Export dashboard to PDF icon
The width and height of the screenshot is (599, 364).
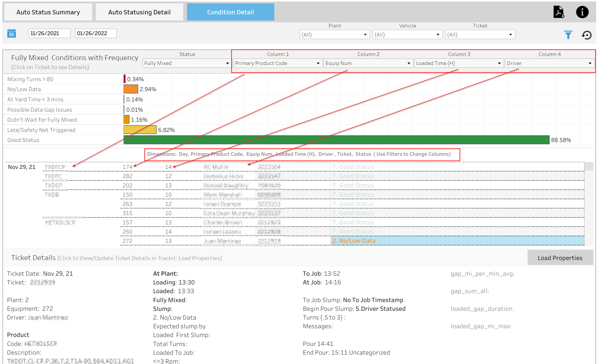(x=559, y=12)
